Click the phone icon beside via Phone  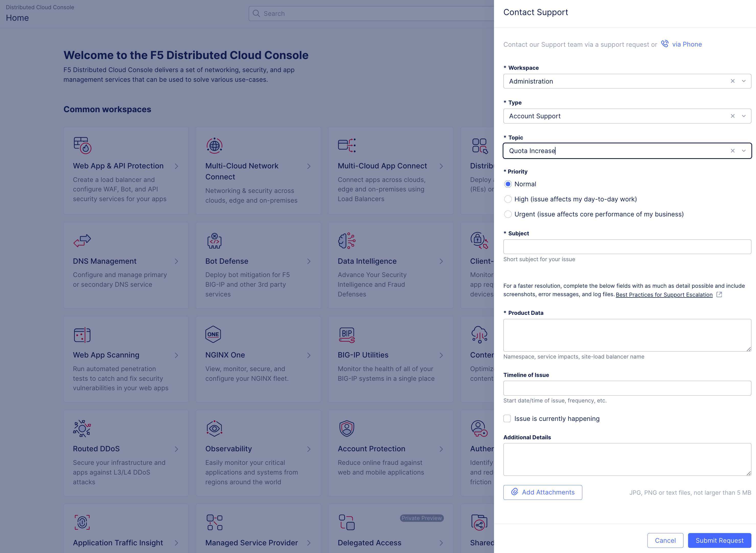click(665, 44)
